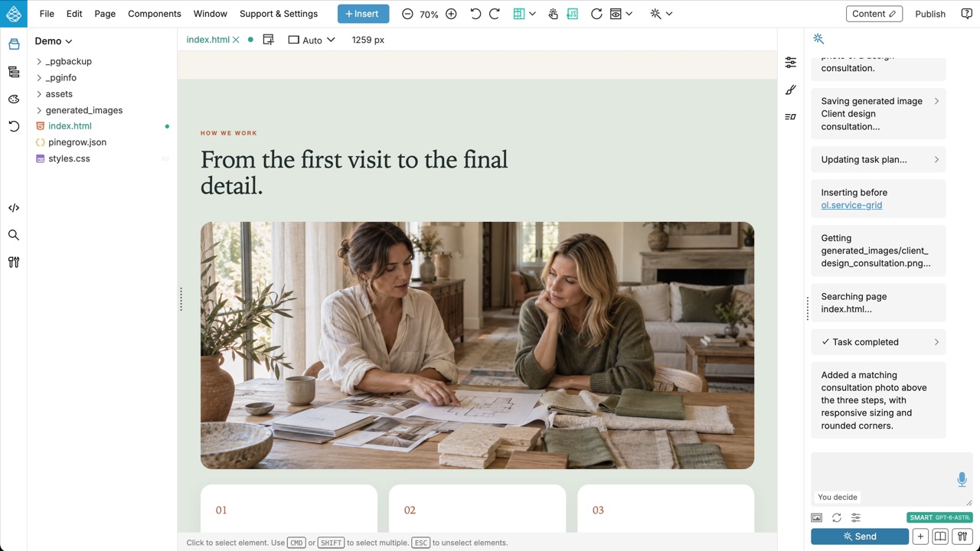Select the pinegrow.json file

click(77, 142)
